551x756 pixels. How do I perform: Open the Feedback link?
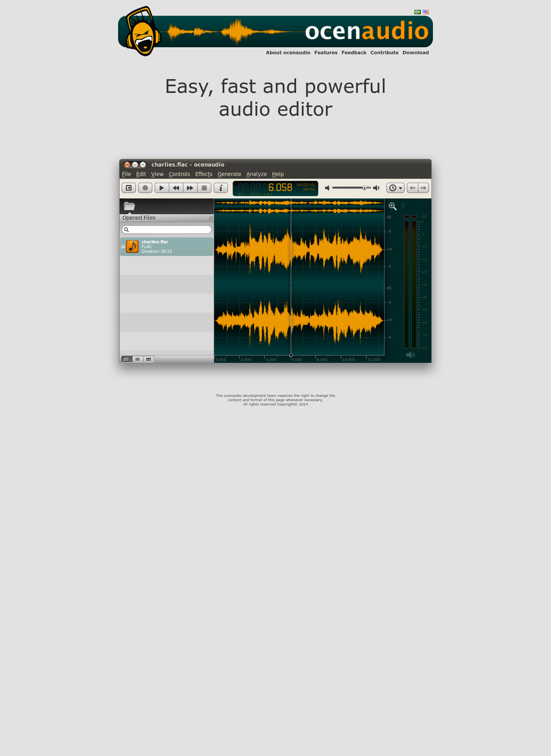[x=354, y=53]
